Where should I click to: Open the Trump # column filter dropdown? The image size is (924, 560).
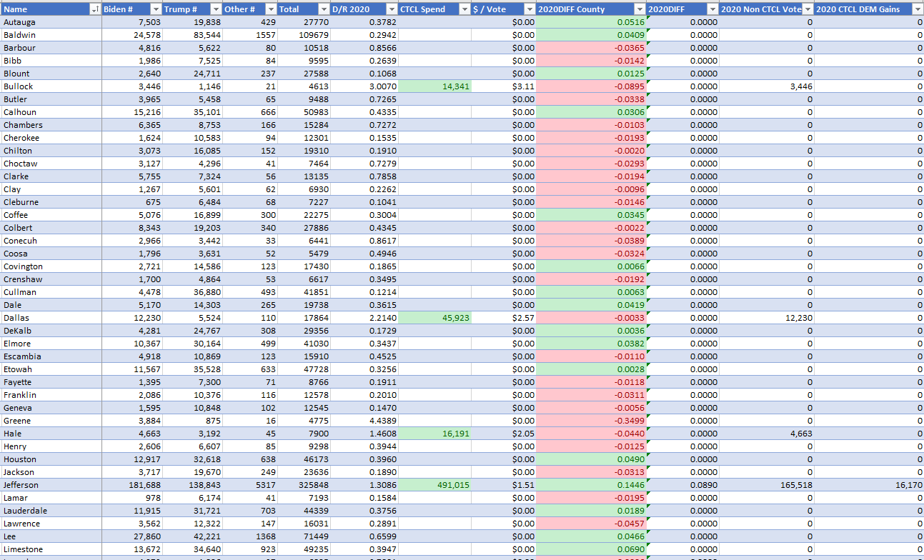pos(216,9)
